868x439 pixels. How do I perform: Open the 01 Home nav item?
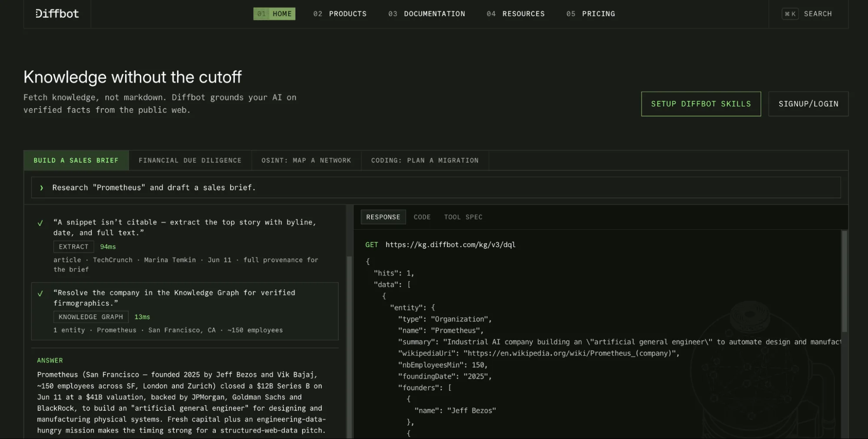[x=274, y=14]
